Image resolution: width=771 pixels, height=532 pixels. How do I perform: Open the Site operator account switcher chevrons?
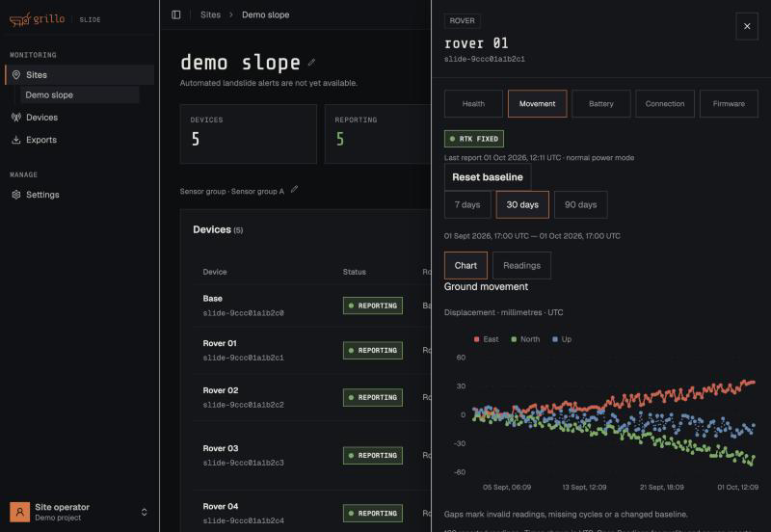pyautogui.click(x=144, y=512)
